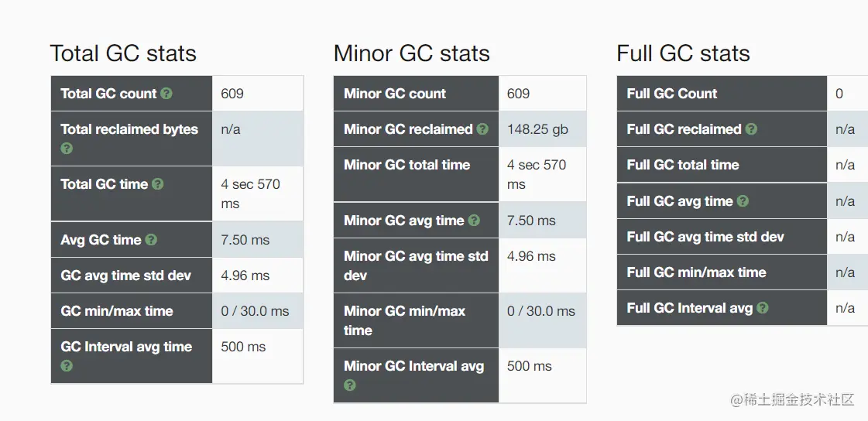Open help icon beside Minor GC reclaimed
Viewport: 868px width, 421px height.
tap(482, 129)
